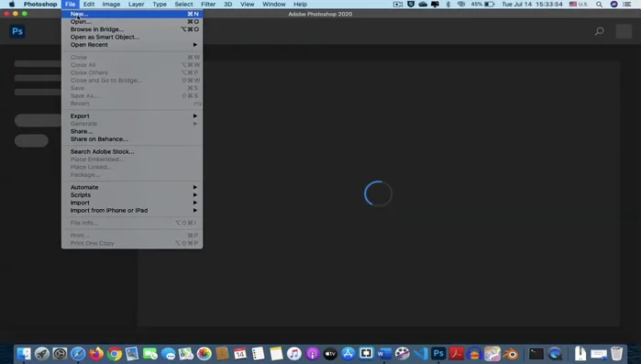Image resolution: width=641 pixels, height=364 pixels.
Task: Choose Share... in the File menu
Action: pyautogui.click(x=132, y=131)
